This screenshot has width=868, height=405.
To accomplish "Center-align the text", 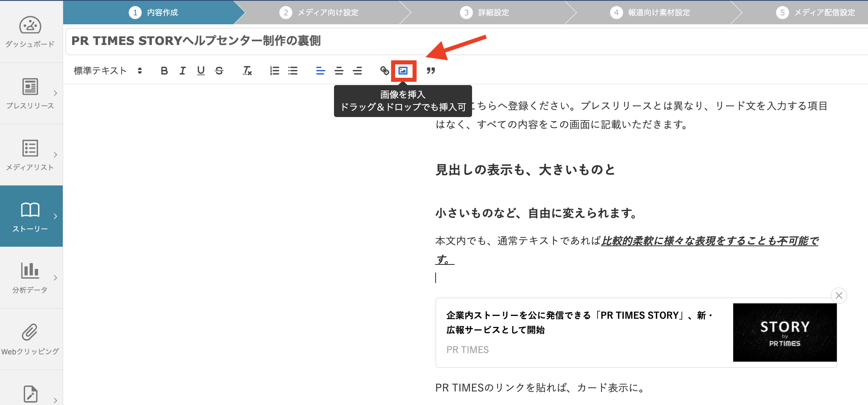I will coord(339,71).
